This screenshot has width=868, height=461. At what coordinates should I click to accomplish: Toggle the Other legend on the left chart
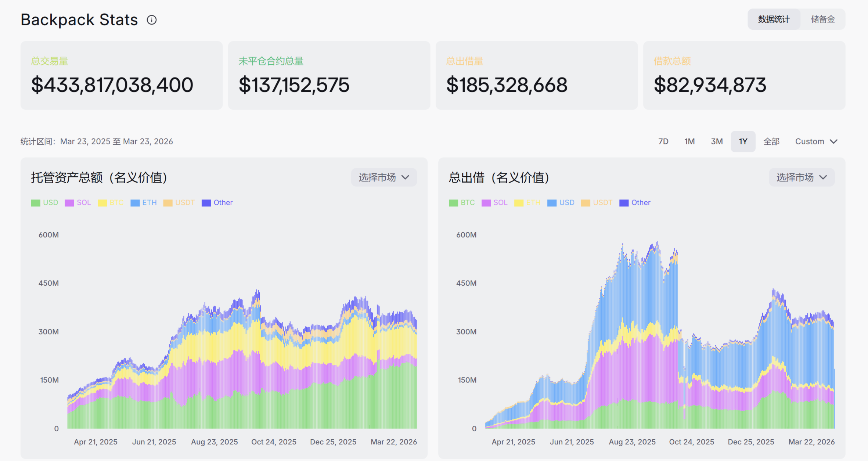point(217,202)
